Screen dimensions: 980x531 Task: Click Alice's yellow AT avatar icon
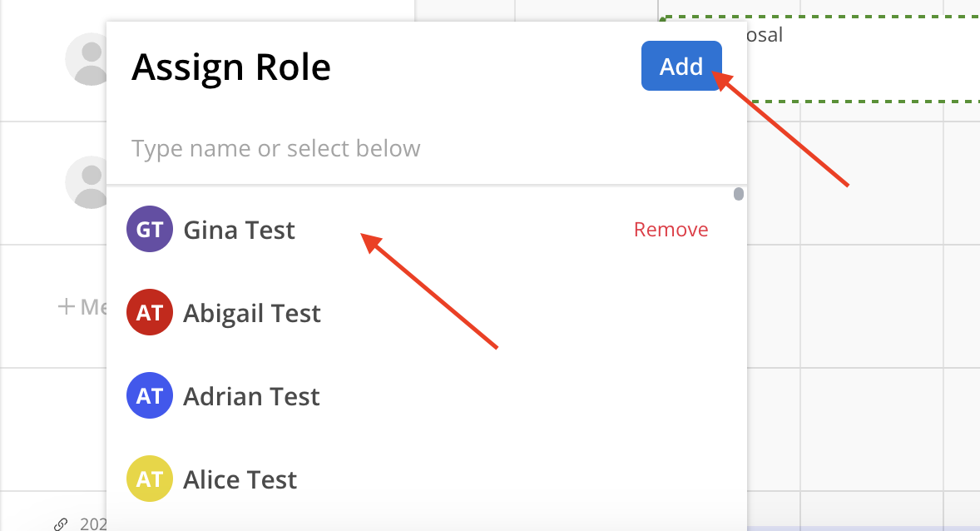click(x=150, y=479)
